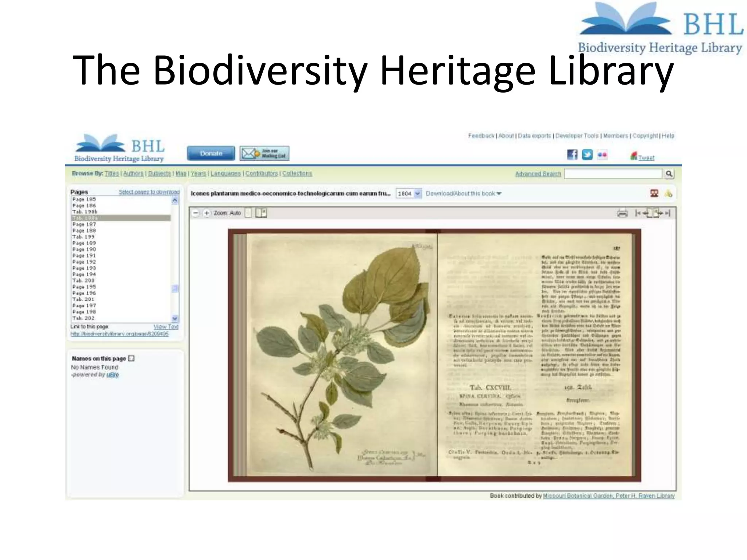
Task: Click the zoom out minus button
Action: (196, 213)
